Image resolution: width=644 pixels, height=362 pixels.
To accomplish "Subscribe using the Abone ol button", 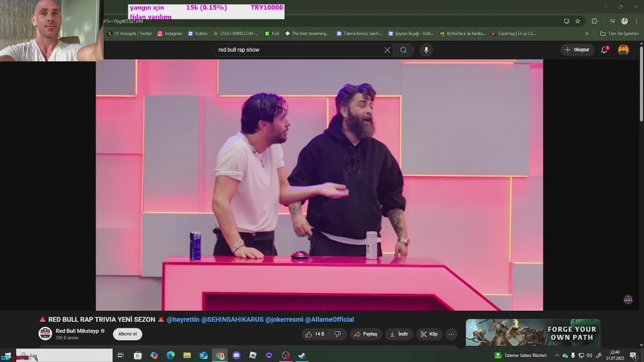I will click(127, 334).
